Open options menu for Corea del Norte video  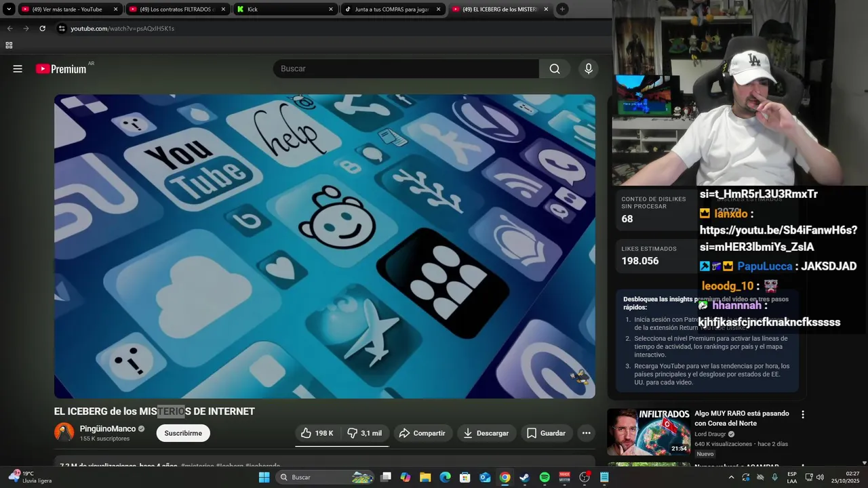click(x=803, y=415)
